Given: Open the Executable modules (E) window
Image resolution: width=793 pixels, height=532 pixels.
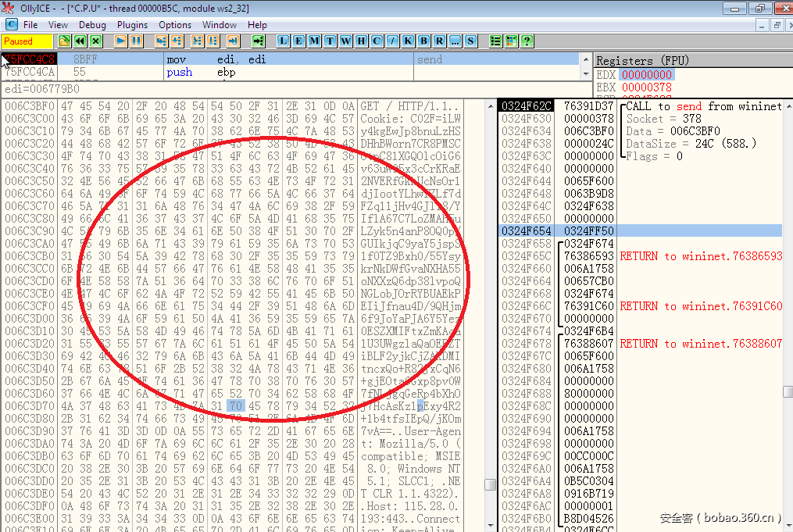Looking at the screenshot, I should point(298,41).
